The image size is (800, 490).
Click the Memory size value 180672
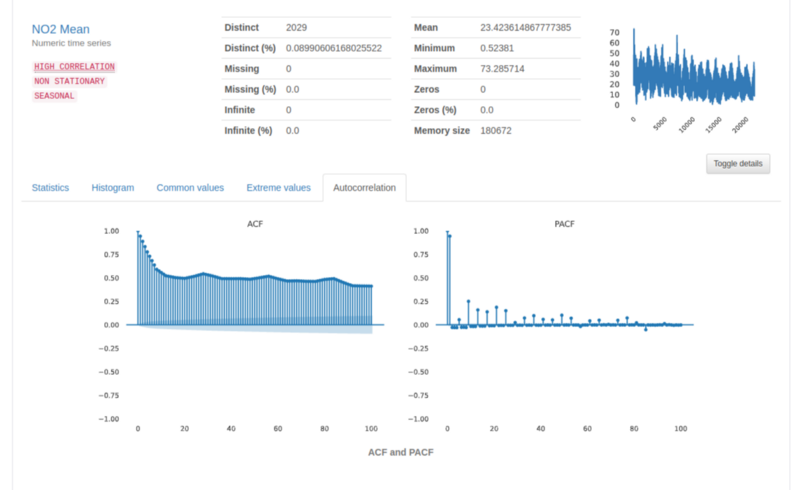click(495, 131)
